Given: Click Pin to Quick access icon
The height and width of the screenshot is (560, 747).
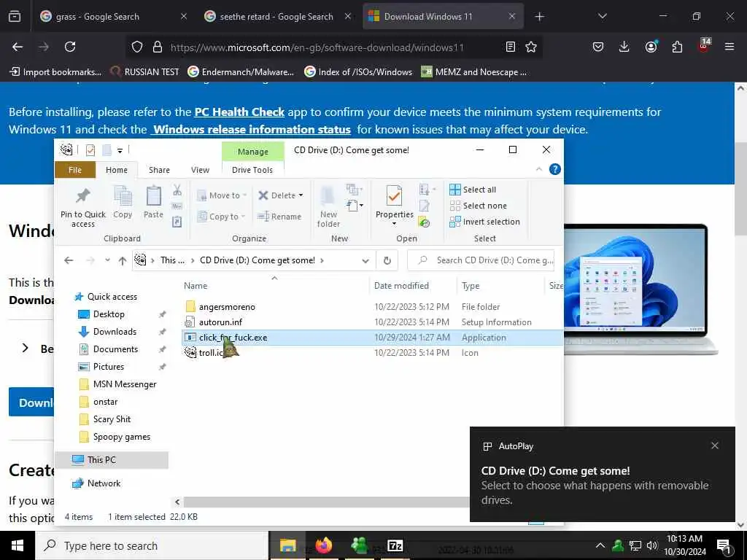Looking at the screenshot, I should tap(83, 195).
